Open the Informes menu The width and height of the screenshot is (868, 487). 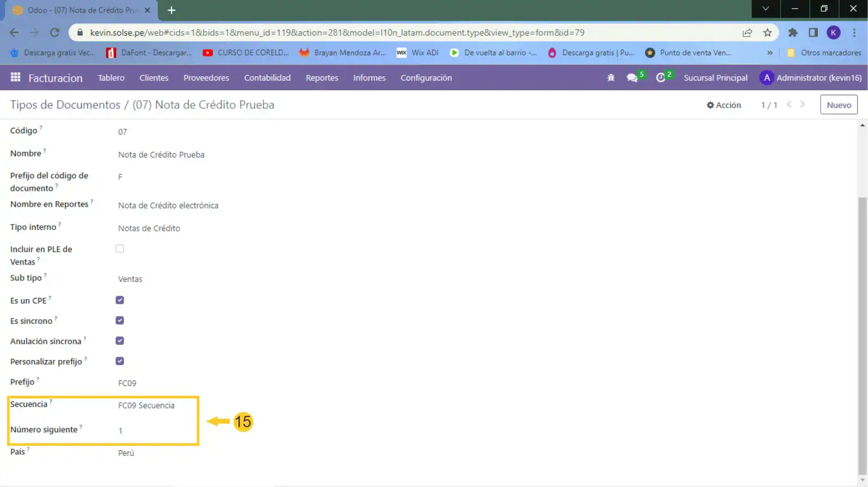369,78
